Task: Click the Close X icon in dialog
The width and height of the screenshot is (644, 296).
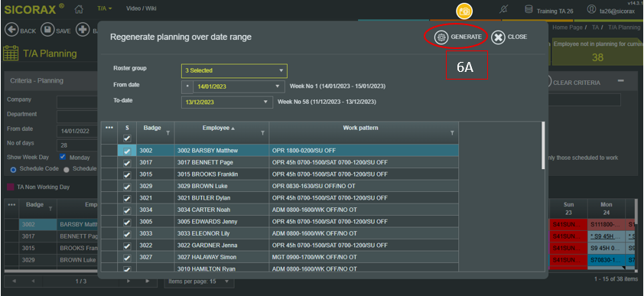Action: click(498, 37)
